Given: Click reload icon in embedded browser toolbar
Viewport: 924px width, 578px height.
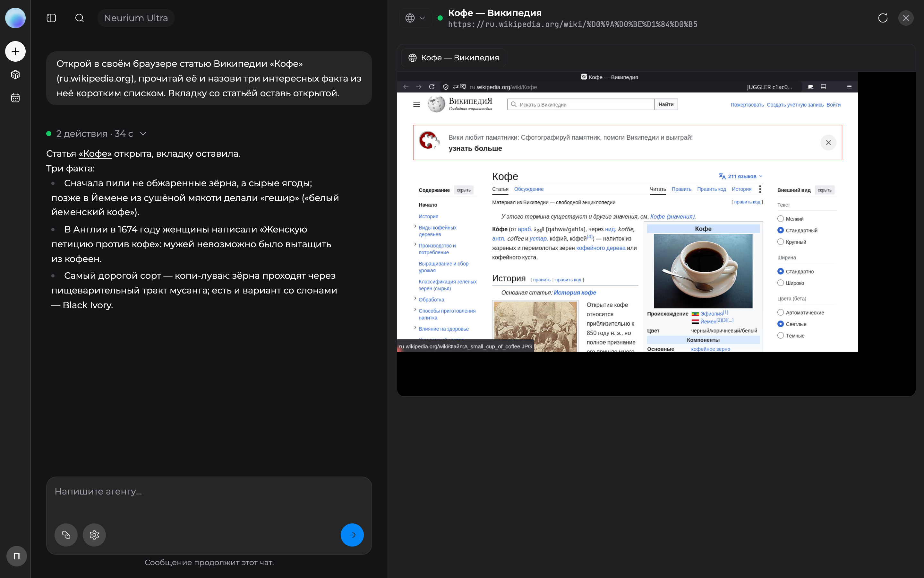Looking at the screenshot, I should [x=432, y=87].
